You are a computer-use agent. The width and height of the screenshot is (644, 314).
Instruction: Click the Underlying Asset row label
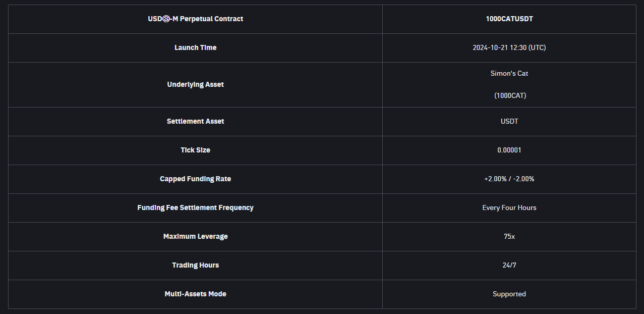195,85
